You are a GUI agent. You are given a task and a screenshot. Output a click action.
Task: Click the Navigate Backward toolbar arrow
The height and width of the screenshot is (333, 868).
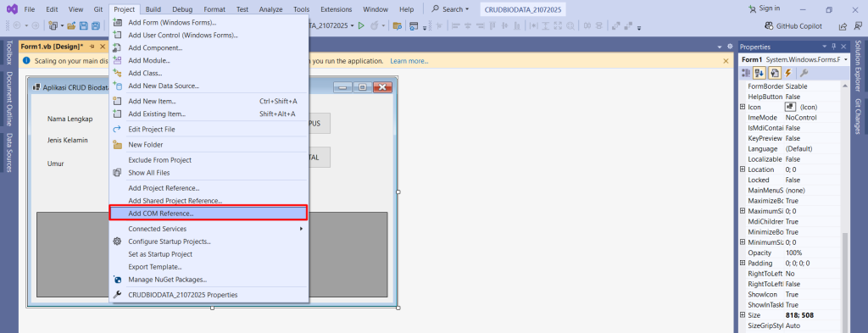tap(16, 25)
